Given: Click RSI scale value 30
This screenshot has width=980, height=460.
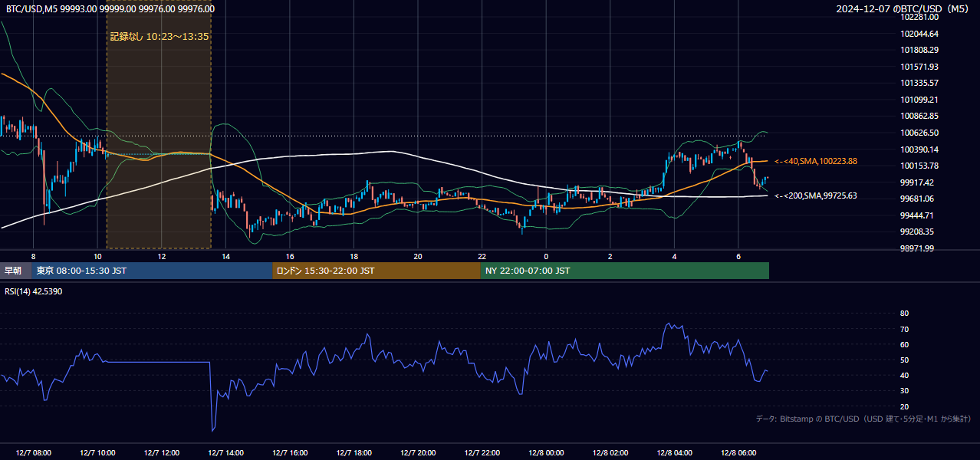Looking at the screenshot, I should pos(904,391).
